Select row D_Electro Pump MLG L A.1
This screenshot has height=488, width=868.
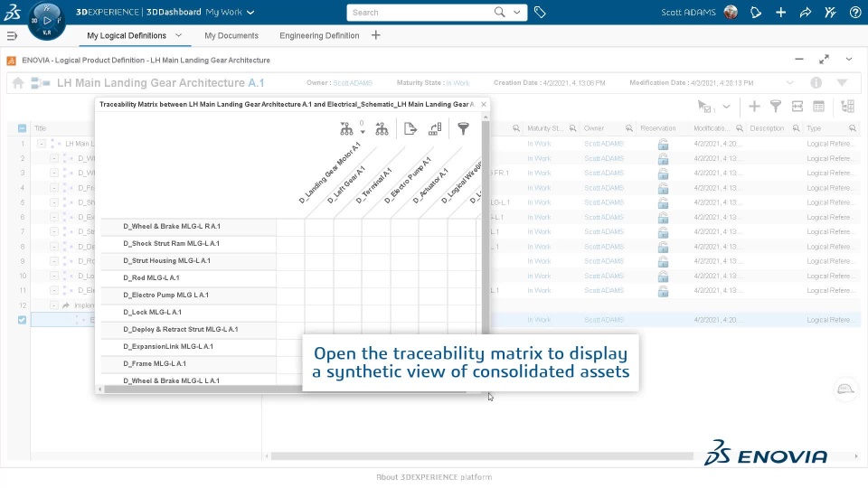(x=189, y=295)
